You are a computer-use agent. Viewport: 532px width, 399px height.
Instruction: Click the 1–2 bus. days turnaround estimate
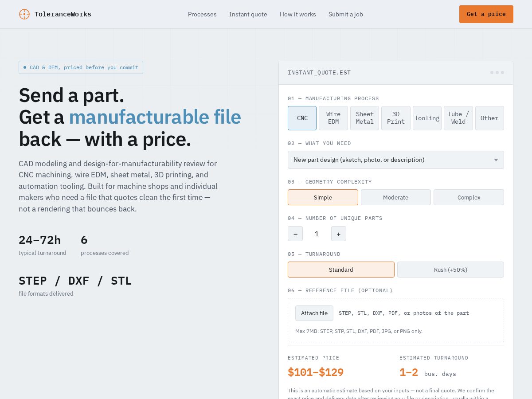(x=428, y=373)
